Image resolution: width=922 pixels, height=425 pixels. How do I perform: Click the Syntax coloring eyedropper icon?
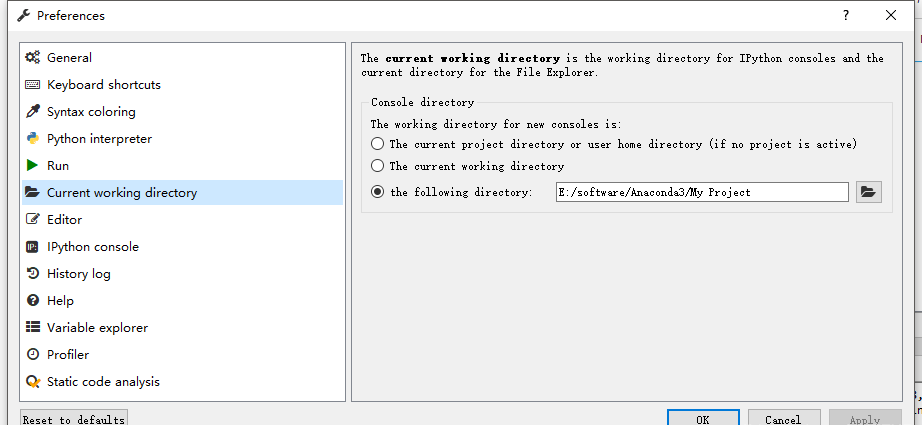[x=32, y=112]
